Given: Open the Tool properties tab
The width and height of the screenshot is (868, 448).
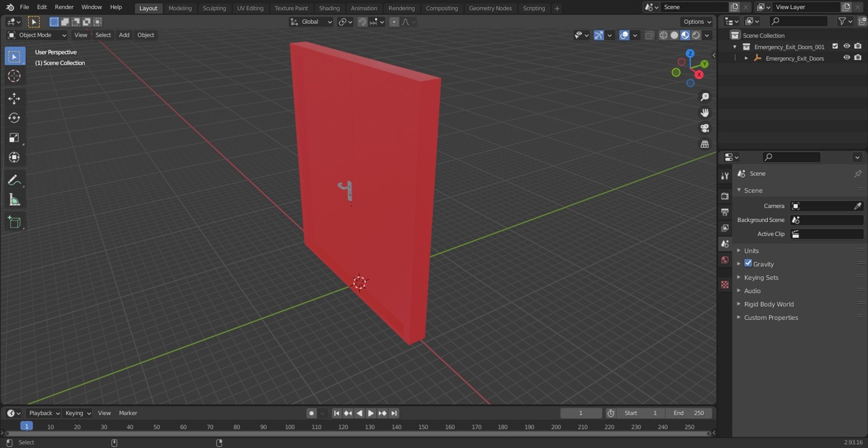Looking at the screenshot, I should [x=725, y=176].
